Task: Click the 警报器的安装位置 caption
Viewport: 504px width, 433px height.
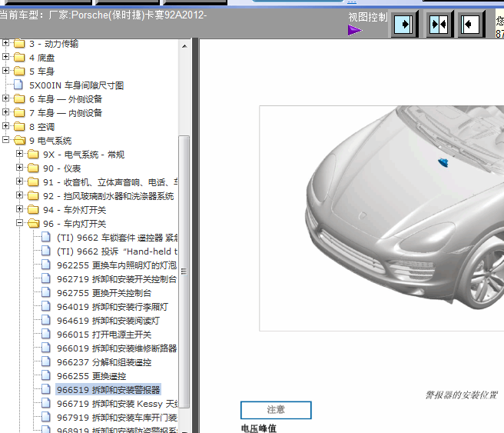Action: [461, 395]
